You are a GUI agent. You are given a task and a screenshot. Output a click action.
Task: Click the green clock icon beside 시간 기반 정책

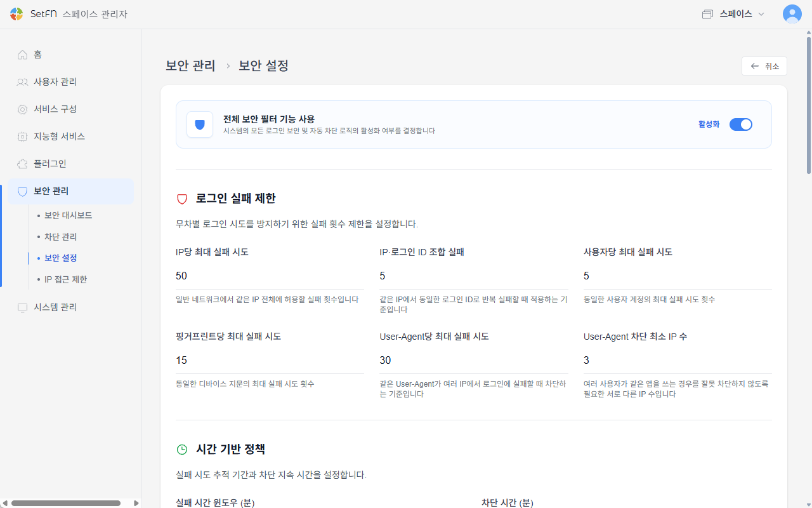(182, 450)
